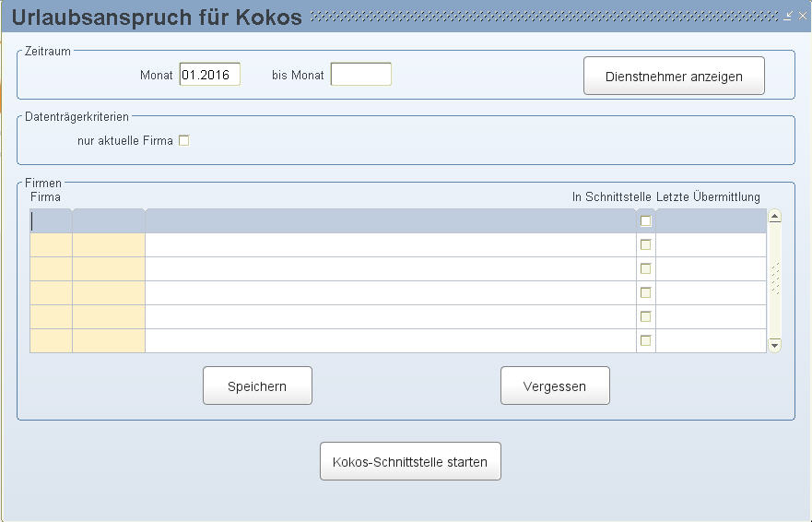Tick In Schnittstelle checkbox in first row

coord(646,221)
